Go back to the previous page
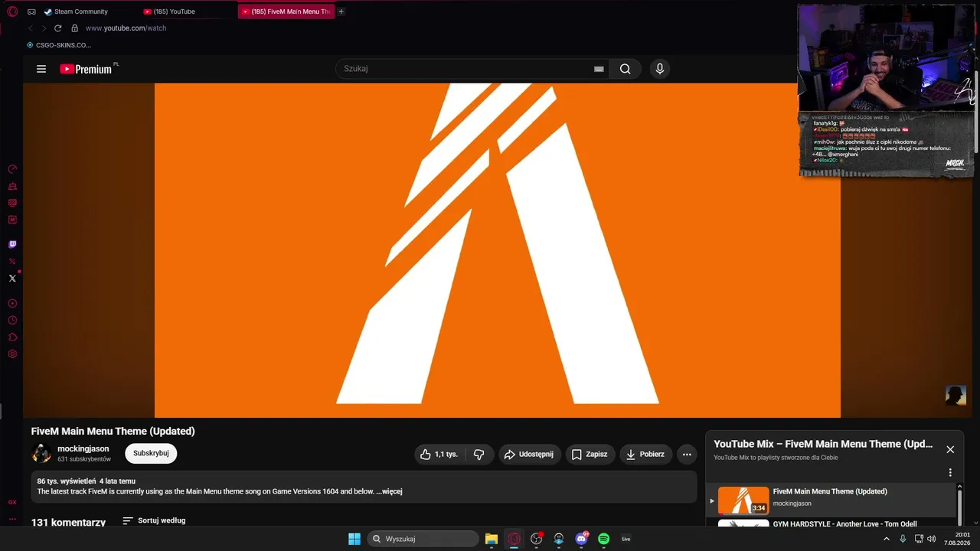 (31, 28)
